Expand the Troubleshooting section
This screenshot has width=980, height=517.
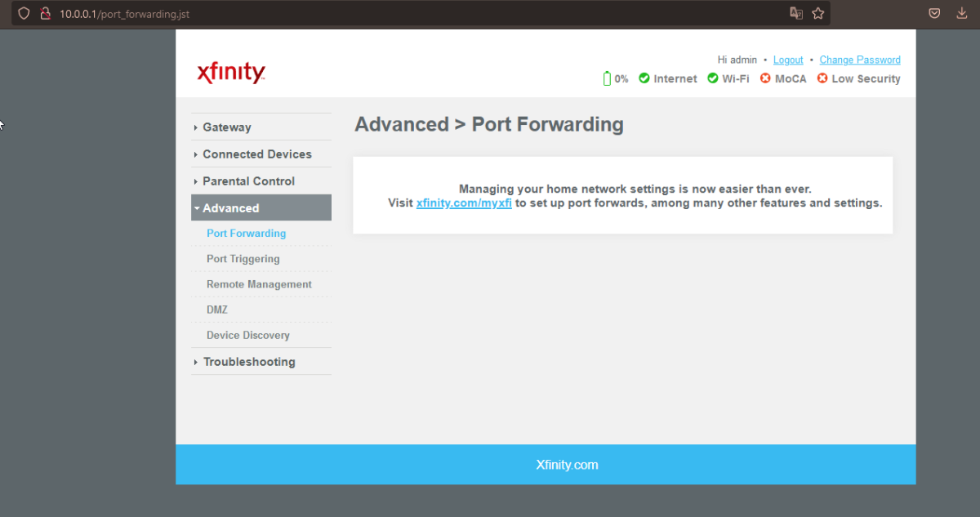pos(261,362)
